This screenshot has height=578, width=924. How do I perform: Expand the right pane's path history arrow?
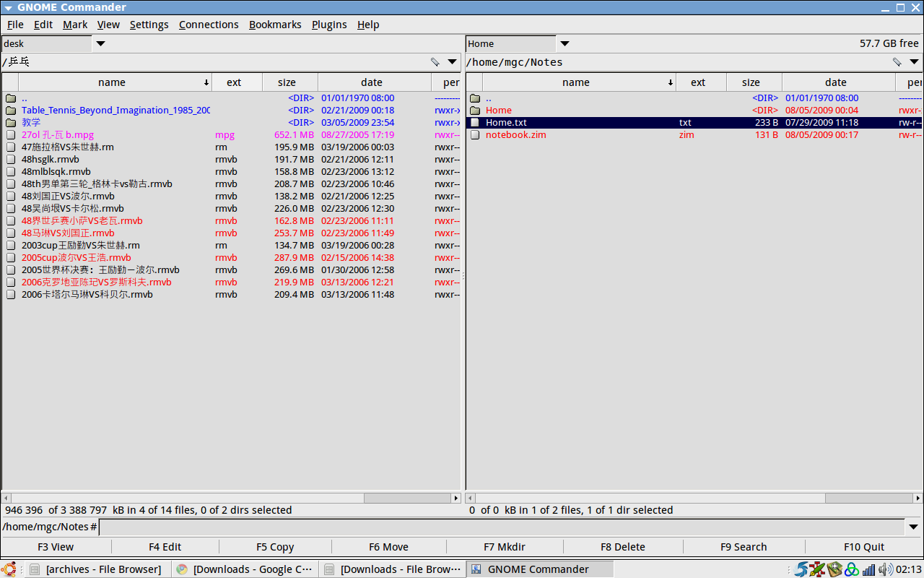click(914, 62)
